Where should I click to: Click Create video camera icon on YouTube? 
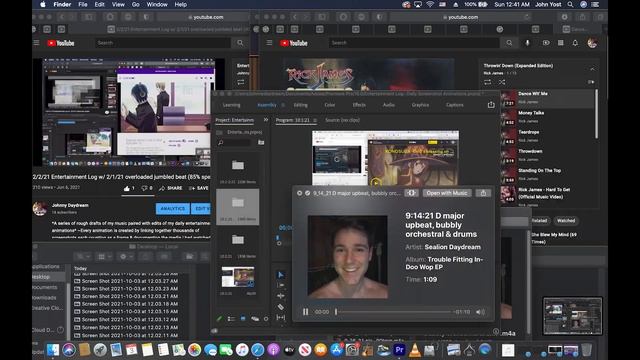point(546,43)
